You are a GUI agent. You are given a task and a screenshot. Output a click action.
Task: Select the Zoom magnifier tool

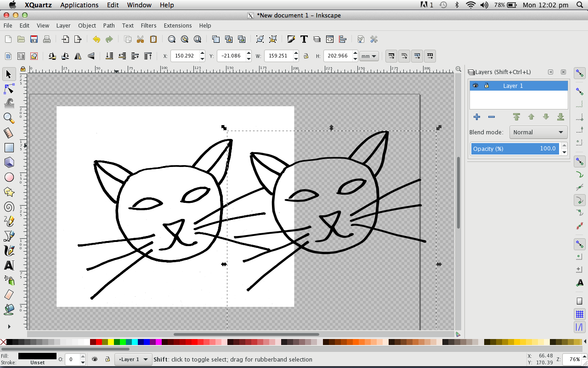(x=9, y=118)
